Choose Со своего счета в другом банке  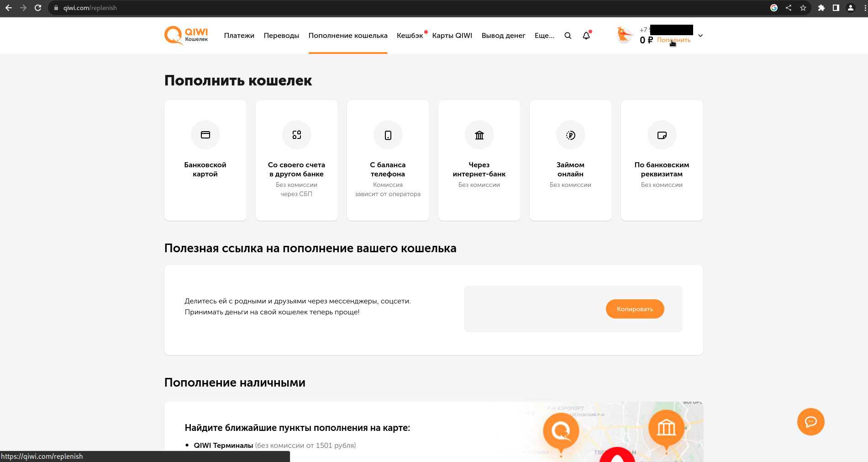[297, 160]
